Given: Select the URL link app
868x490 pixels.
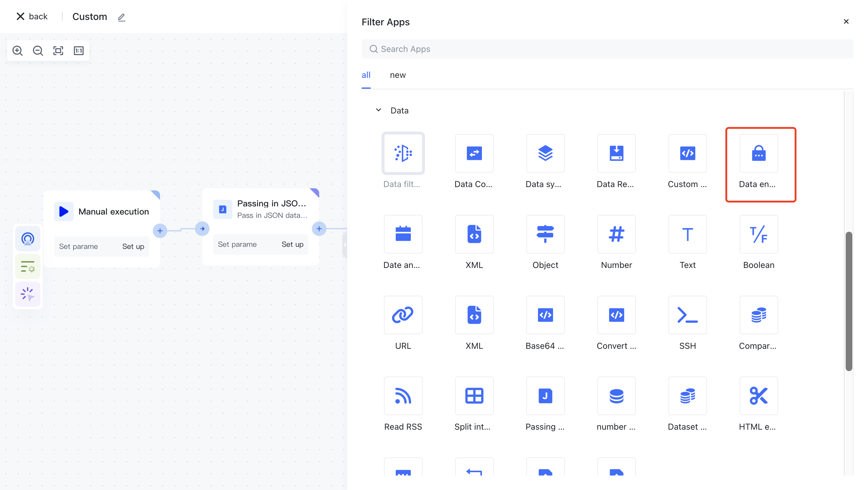Looking at the screenshot, I should point(403,315).
